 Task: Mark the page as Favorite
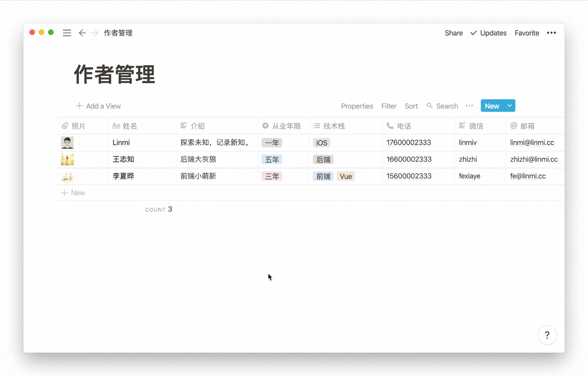(x=527, y=33)
